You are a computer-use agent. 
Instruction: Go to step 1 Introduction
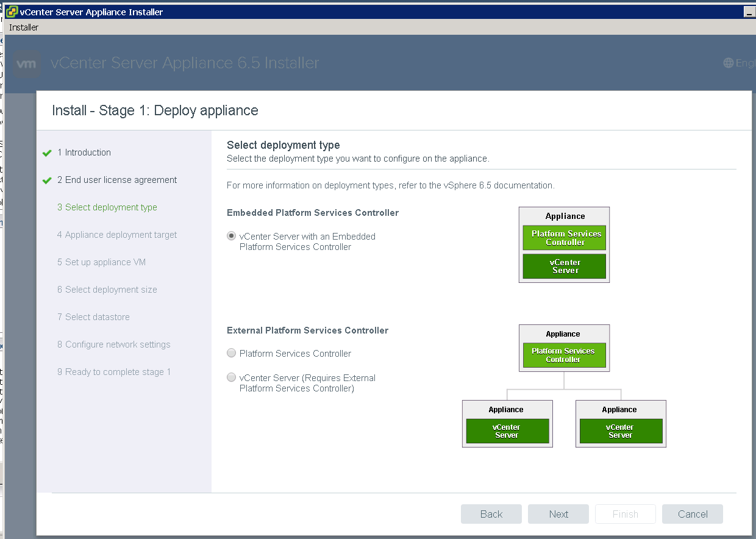pos(84,152)
